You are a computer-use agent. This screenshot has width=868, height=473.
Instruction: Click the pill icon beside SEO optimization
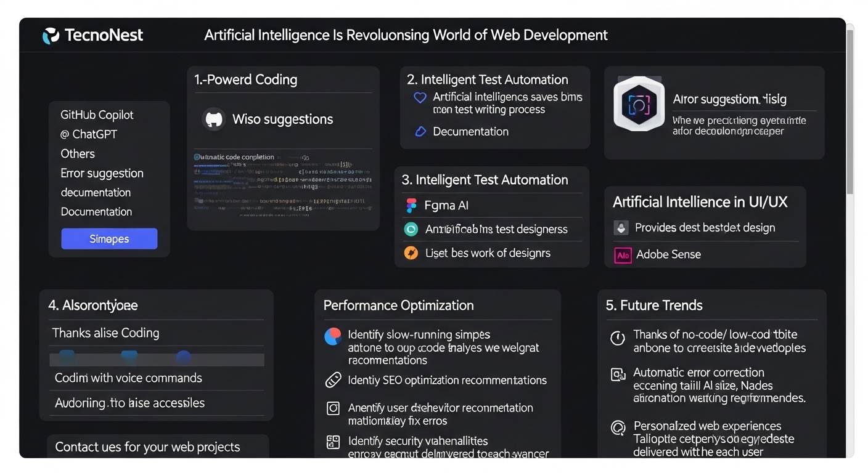coord(333,381)
